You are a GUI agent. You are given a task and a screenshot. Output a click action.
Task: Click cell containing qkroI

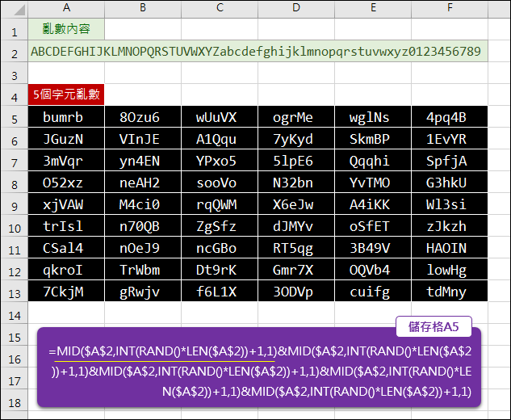click(66, 269)
